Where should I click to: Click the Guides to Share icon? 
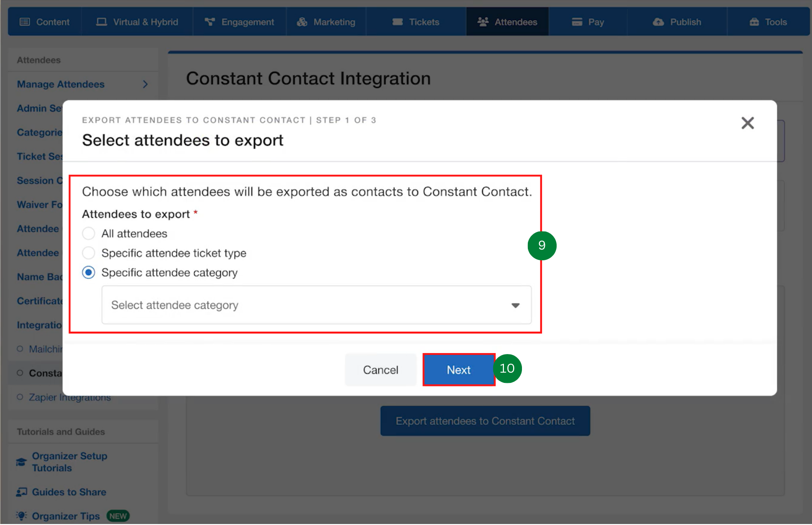(21, 492)
